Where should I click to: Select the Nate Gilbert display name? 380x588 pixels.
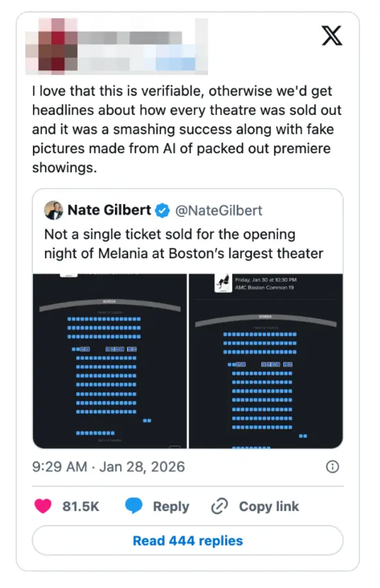[x=108, y=210]
